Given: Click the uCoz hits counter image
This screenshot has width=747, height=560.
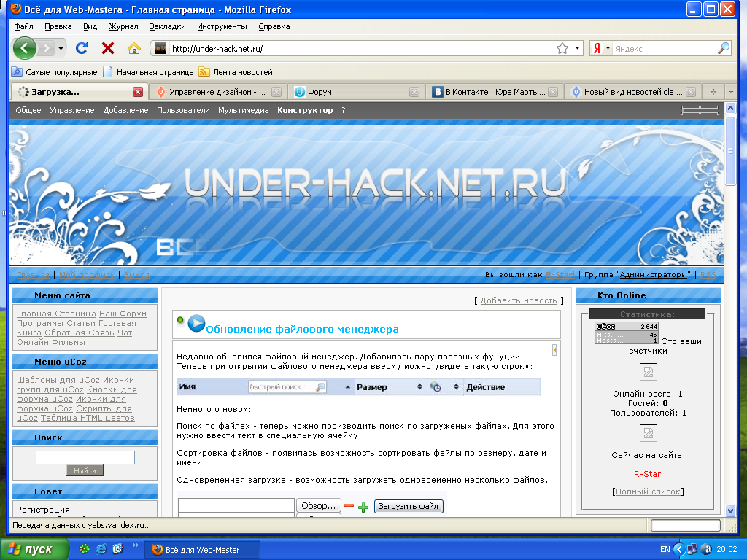Looking at the screenshot, I should [x=627, y=332].
